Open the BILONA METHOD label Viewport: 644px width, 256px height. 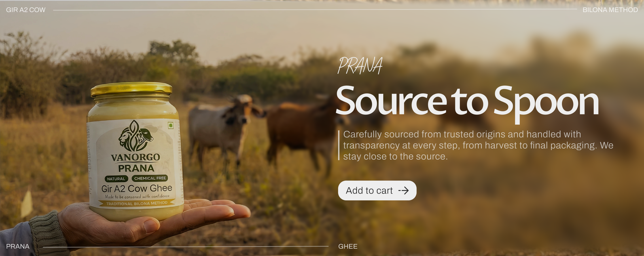tap(610, 10)
